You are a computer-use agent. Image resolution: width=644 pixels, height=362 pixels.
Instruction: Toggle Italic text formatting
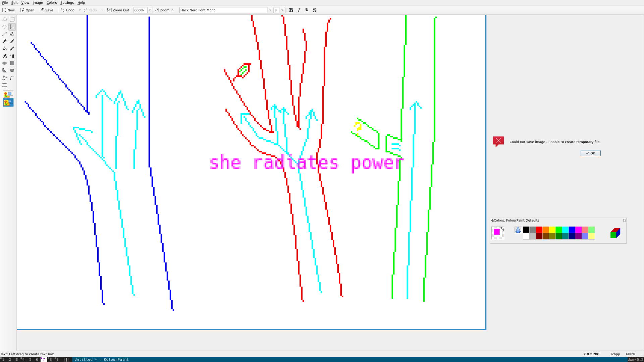click(x=299, y=10)
